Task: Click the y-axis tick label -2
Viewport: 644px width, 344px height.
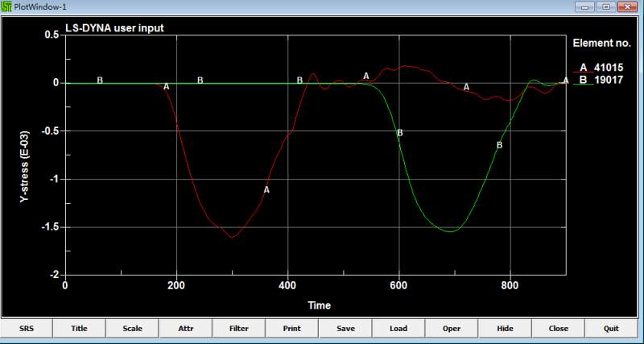Action: [x=55, y=275]
